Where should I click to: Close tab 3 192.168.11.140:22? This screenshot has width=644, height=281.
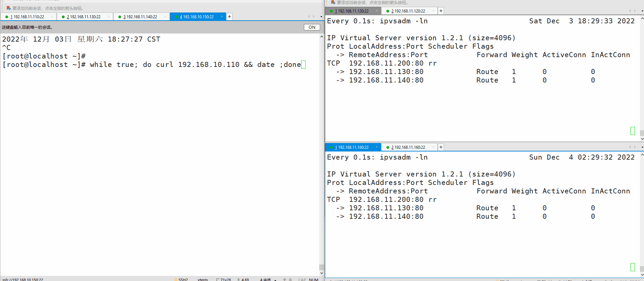point(165,17)
